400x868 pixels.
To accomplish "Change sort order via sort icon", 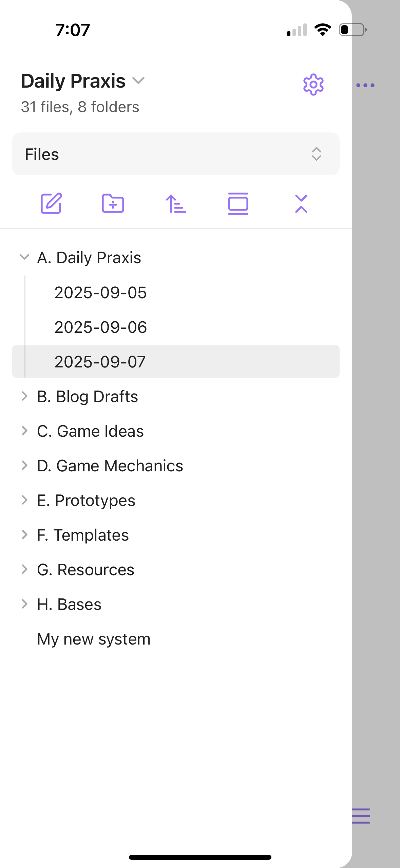I will (x=176, y=203).
